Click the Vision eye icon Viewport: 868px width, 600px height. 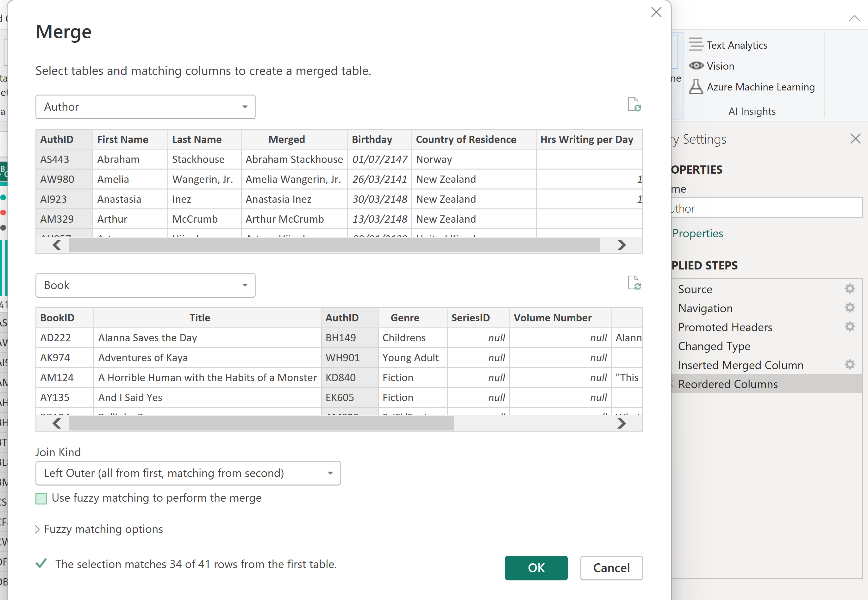tap(696, 66)
